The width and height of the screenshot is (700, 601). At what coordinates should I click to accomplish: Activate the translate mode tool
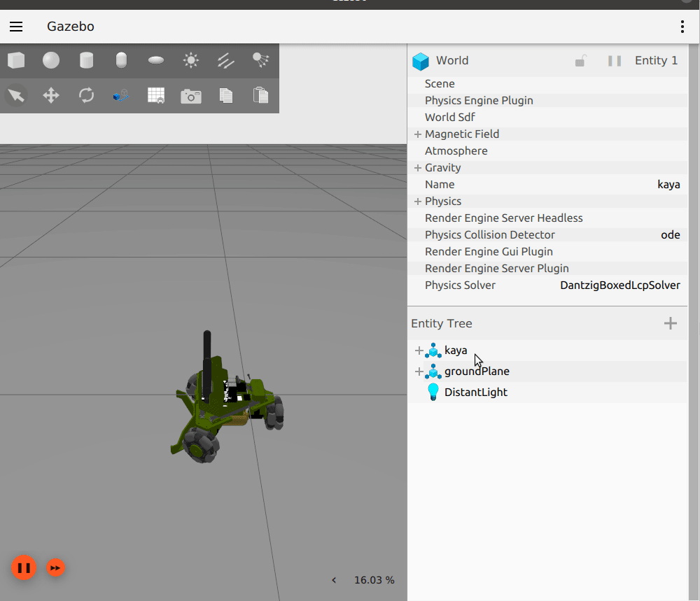point(51,95)
